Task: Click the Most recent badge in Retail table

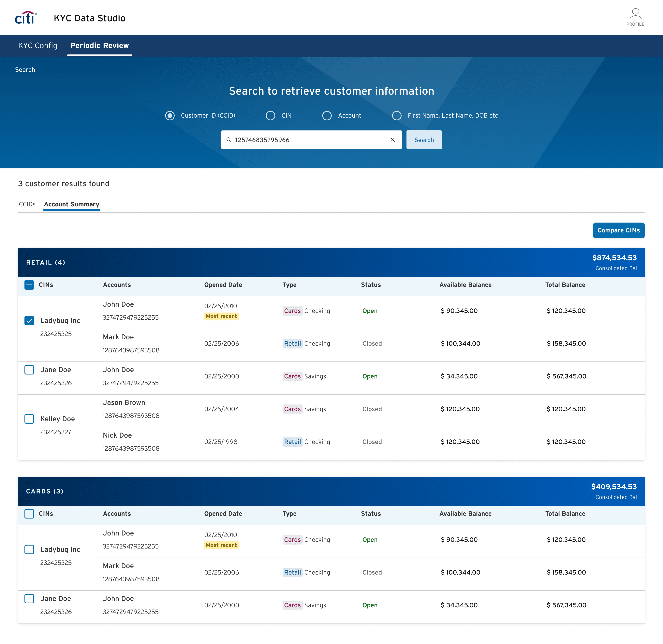Action: point(221,316)
